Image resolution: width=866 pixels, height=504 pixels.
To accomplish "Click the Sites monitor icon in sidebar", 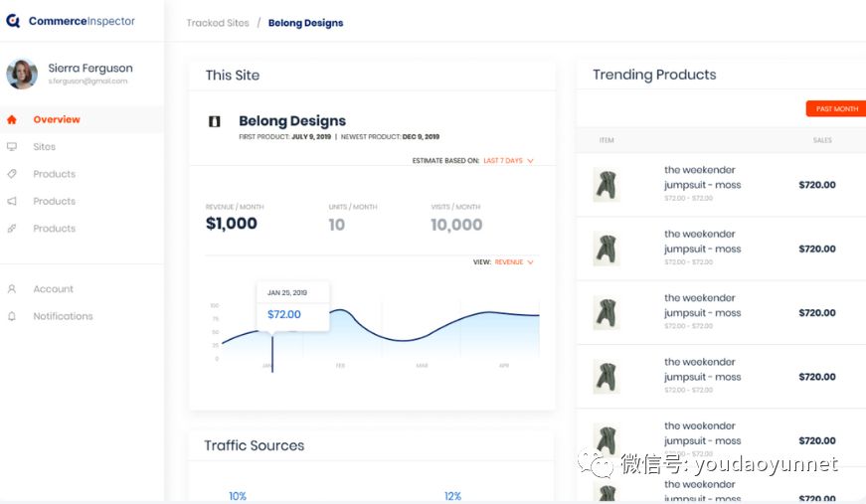I will coord(12,147).
